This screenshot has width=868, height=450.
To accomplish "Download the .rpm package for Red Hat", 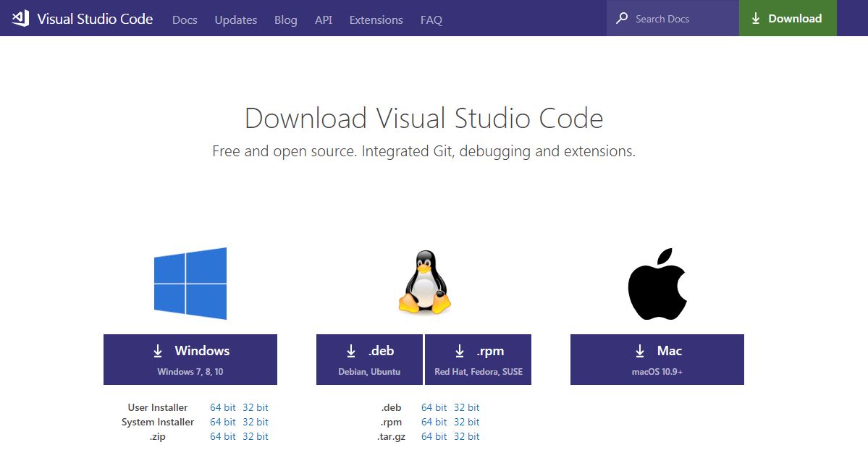I will pos(478,360).
